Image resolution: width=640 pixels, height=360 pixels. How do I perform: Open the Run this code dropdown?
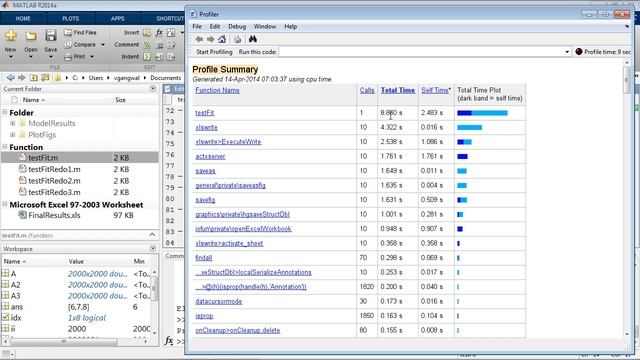(x=567, y=52)
